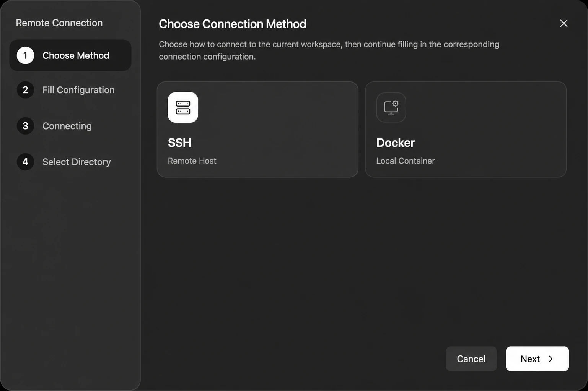Viewport: 588px width, 391px height.
Task: Click the "Docker" title text
Action: pos(395,143)
